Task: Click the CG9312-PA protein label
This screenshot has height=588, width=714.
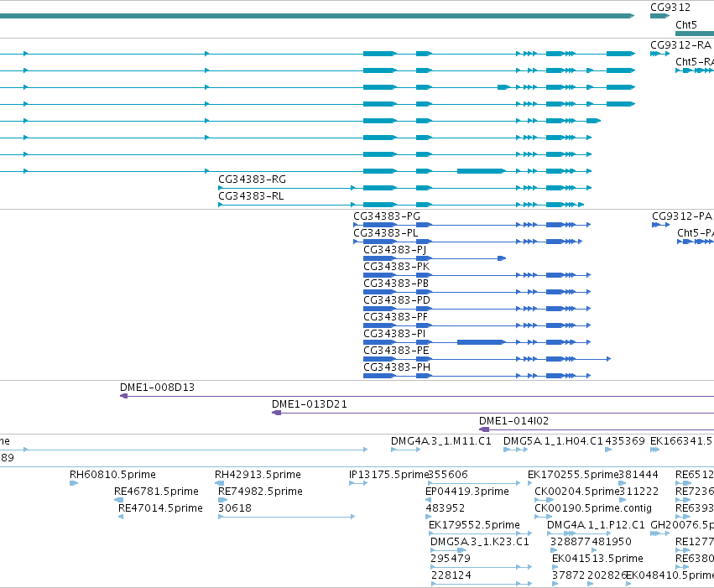Action: 682,216
